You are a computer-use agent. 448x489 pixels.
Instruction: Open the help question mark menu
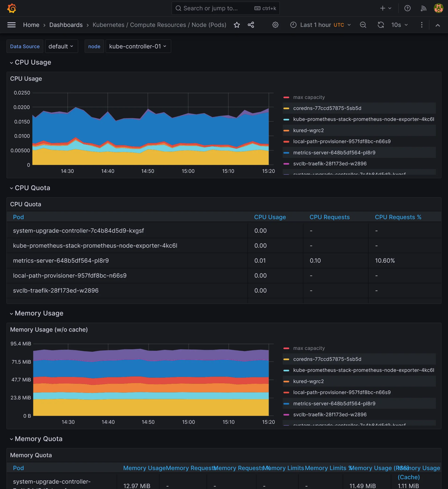tap(407, 8)
